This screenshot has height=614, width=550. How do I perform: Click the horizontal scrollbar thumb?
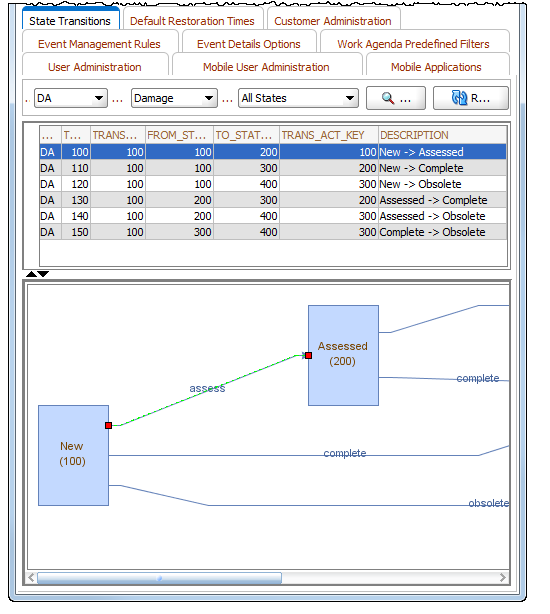pos(159,578)
